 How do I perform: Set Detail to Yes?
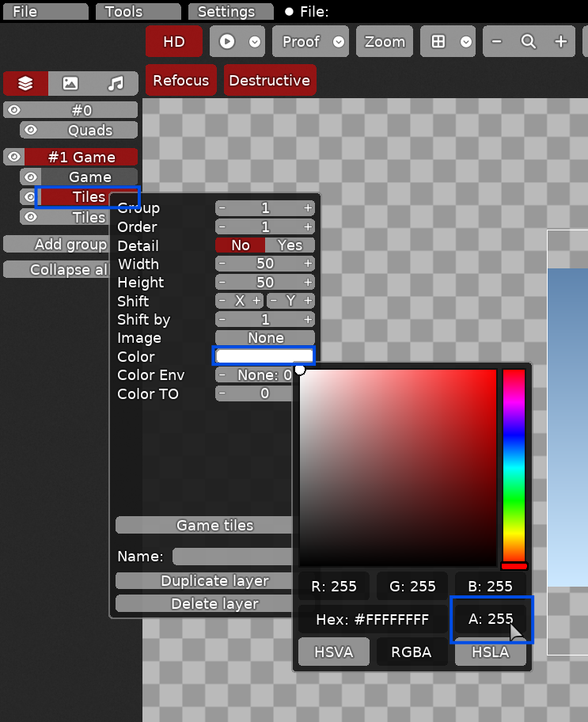point(290,245)
